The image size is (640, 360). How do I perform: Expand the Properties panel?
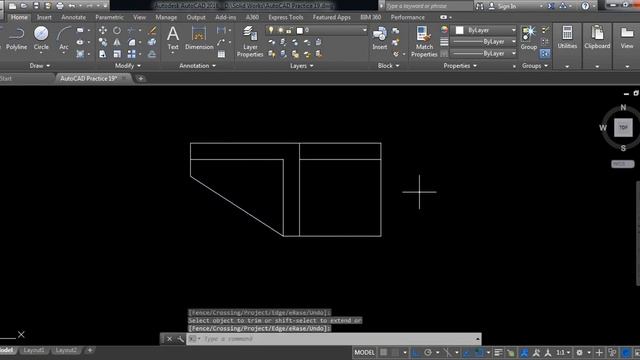[x=460, y=66]
